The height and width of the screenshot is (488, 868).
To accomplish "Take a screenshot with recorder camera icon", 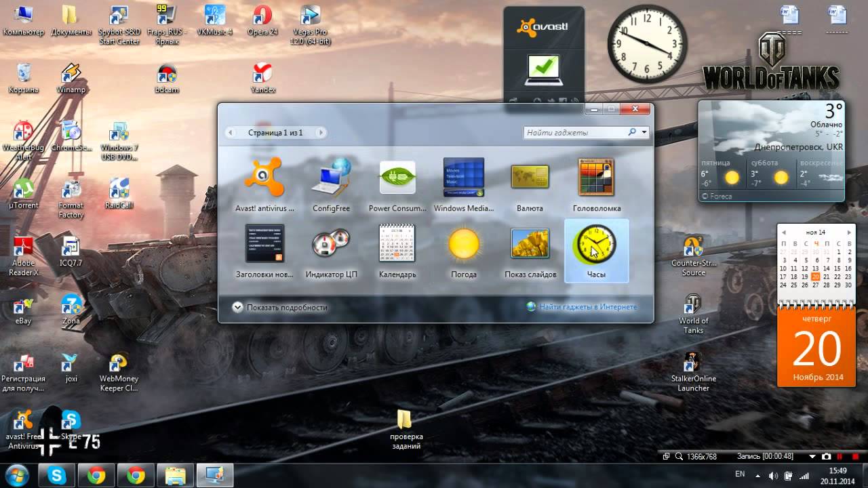I will (827, 457).
